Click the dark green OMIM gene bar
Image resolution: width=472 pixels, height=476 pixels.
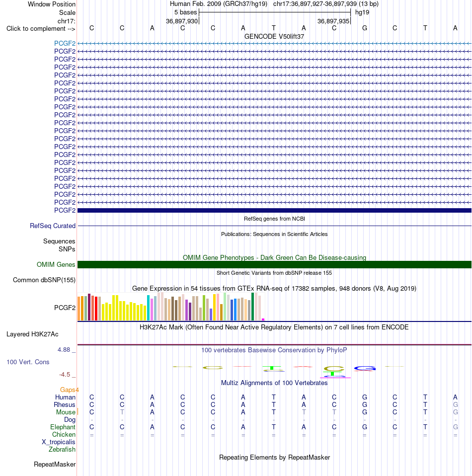274,264
